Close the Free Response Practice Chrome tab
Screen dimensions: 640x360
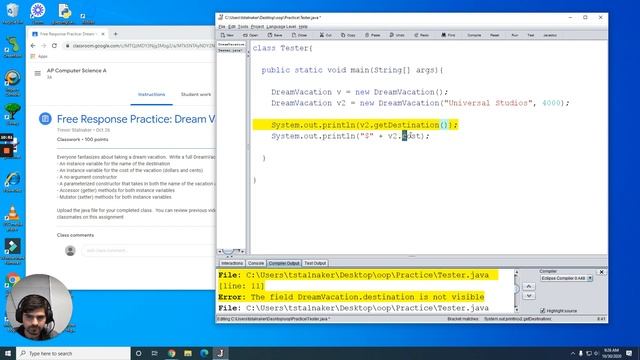pos(103,34)
